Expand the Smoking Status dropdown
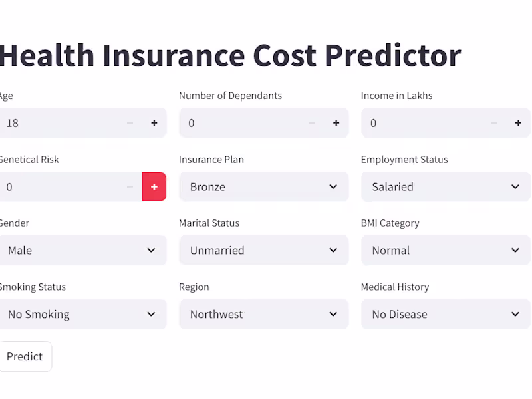This screenshot has width=532, height=399. [x=82, y=315]
